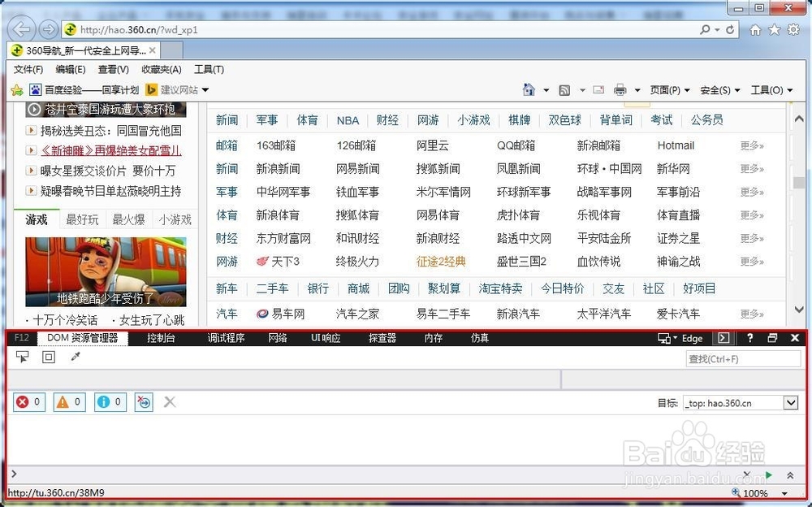Toggle the console panel icon
Image resolution: width=812 pixels, height=507 pixels.
(723, 338)
